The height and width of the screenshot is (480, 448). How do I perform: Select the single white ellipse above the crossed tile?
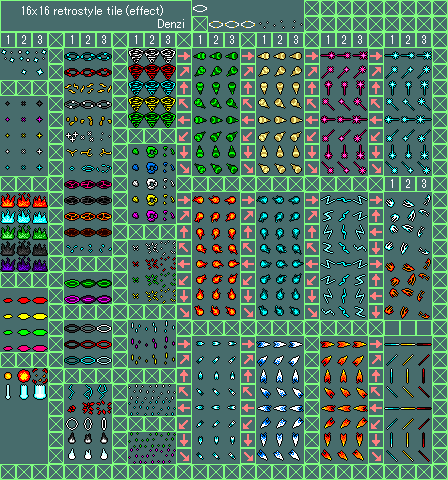pyautogui.click(x=200, y=8)
